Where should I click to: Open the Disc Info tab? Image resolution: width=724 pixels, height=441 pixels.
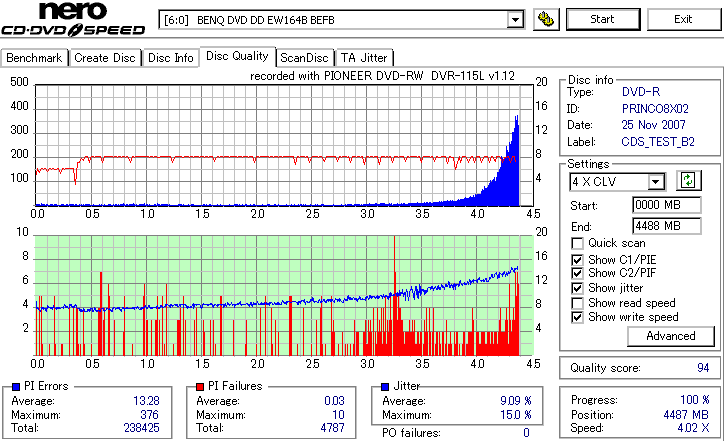pos(170,58)
